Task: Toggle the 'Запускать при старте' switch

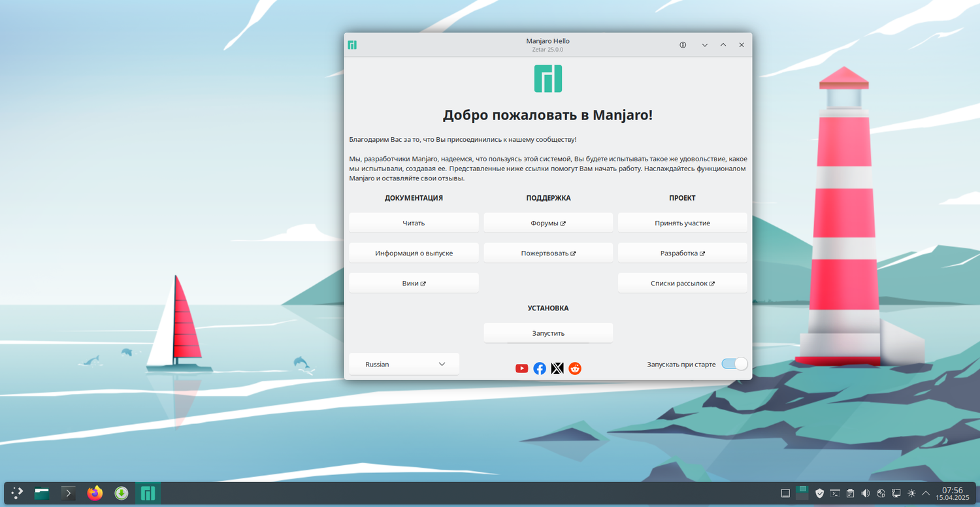Action: 734,364
